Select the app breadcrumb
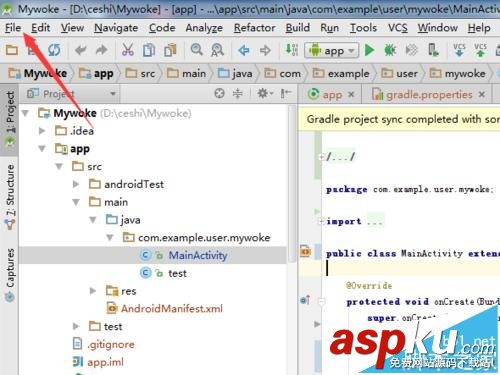The height and width of the screenshot is (375, 500). tap(96, 73)
